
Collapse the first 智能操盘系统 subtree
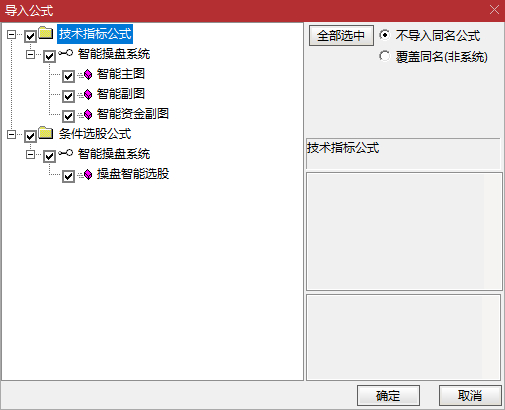tap(31, 54)
